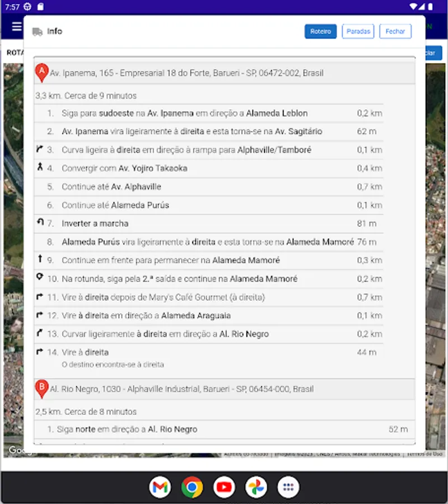Screen dimensions: 448x504
Task: Click straight arrow icon for step 9
Action: click(x=40, y=258)
